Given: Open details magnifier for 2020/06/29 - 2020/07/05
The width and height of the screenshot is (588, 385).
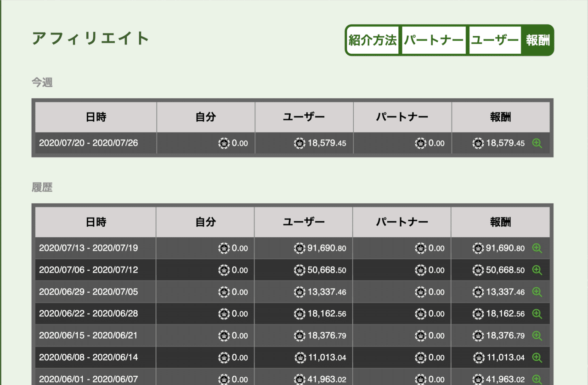Looking at the screenshot, I should pos(537,292).
